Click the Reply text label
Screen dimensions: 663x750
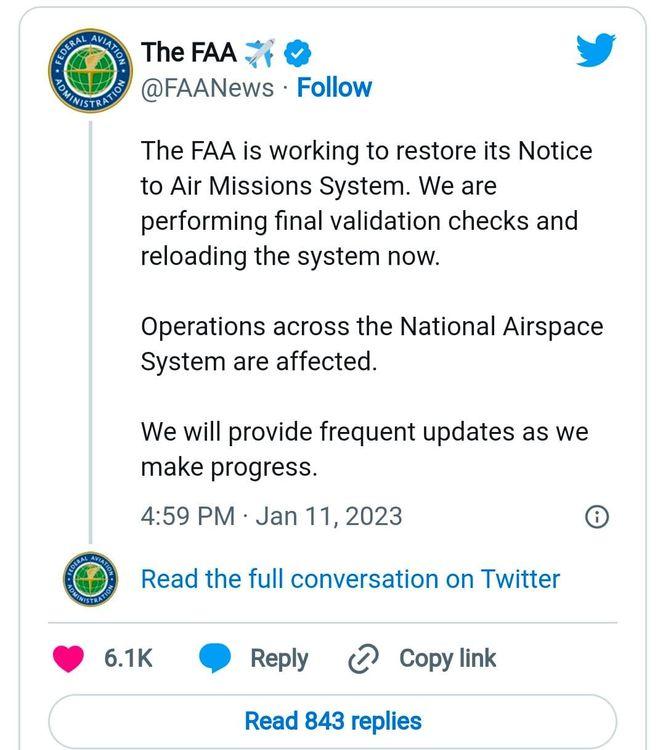coord(279,658)
